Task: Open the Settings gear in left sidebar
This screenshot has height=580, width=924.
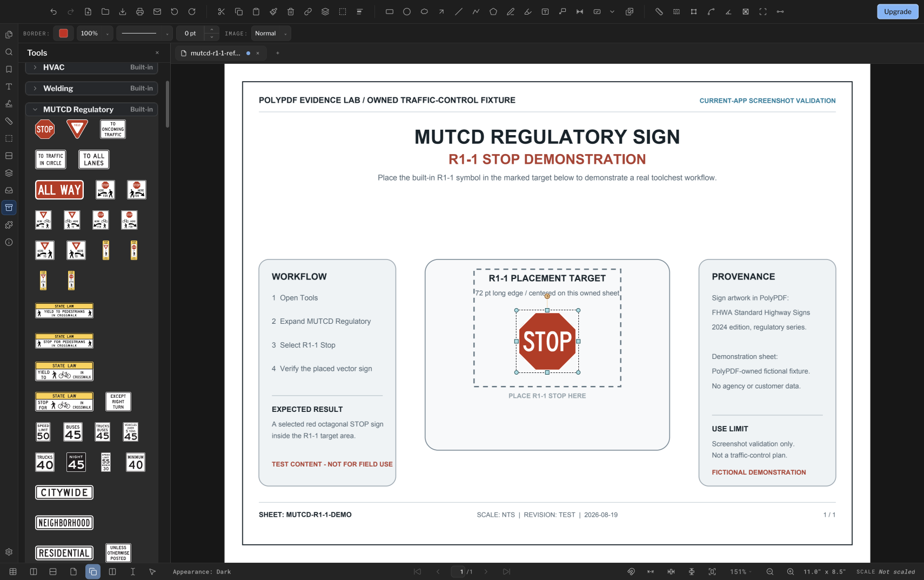Action: click(x=9, y=552)
